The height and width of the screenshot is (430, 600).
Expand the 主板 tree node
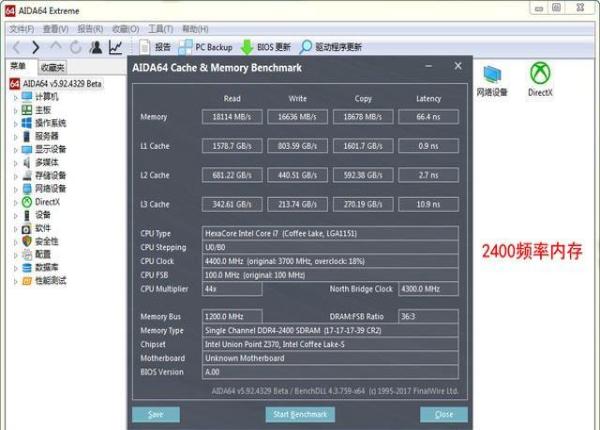pos(14,110)
